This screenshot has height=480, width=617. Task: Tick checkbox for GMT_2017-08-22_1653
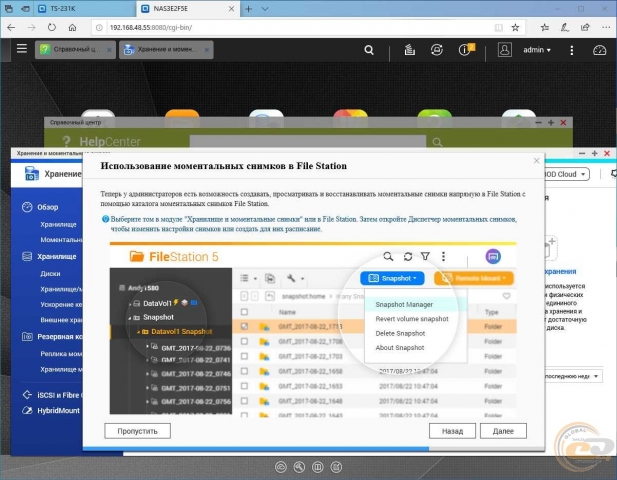point(244,386)
